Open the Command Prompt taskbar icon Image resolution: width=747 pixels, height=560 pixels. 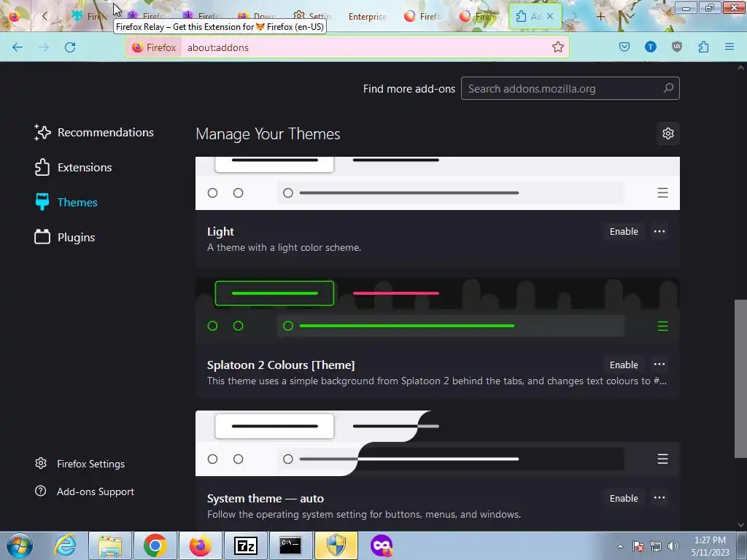pos(290,545)
